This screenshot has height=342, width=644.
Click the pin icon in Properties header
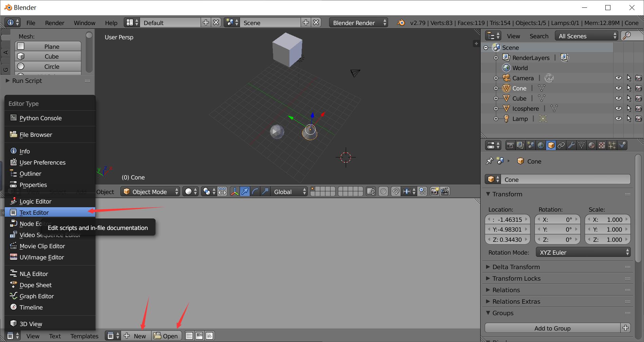pos(489,161)
